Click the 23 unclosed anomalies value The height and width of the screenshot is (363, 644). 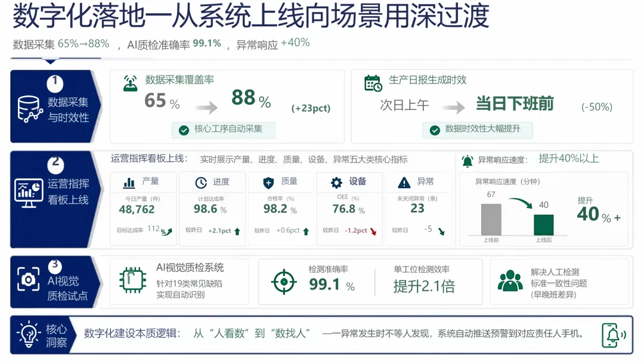(x=417, y=208)
